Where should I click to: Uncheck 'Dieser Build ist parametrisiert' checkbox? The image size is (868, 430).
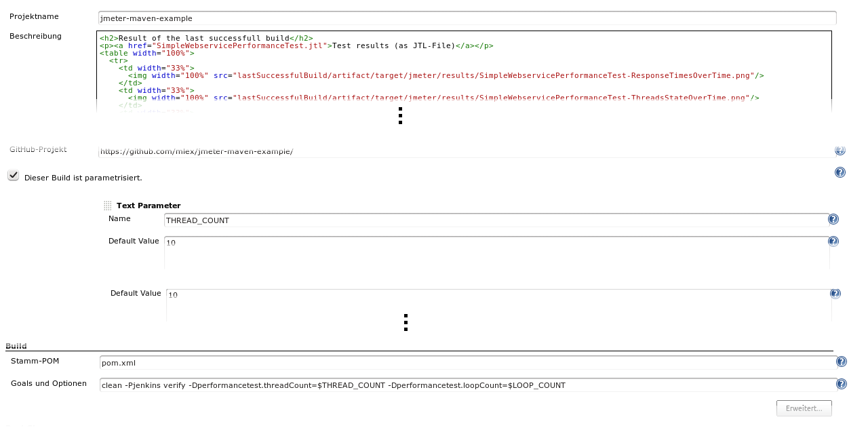tap(13, 176)
